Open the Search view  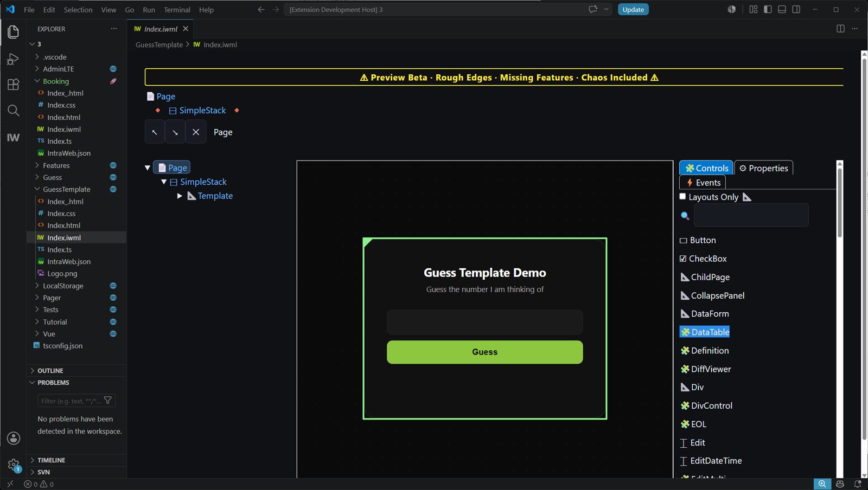13,111
